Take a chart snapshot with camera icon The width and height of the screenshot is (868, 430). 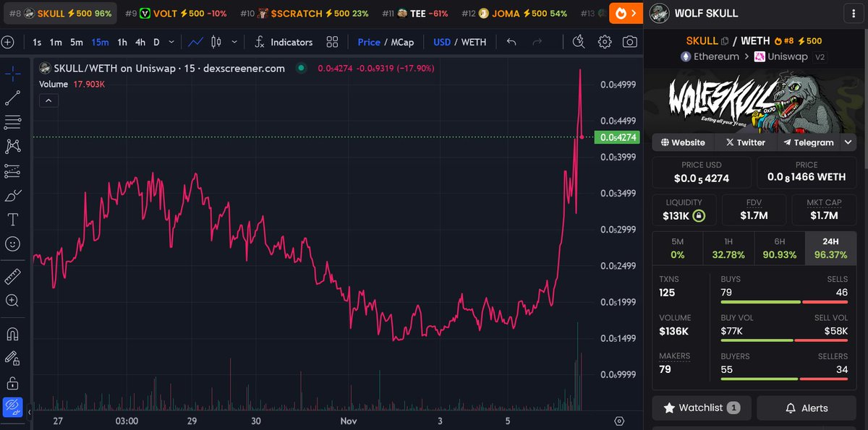[630, 42]
